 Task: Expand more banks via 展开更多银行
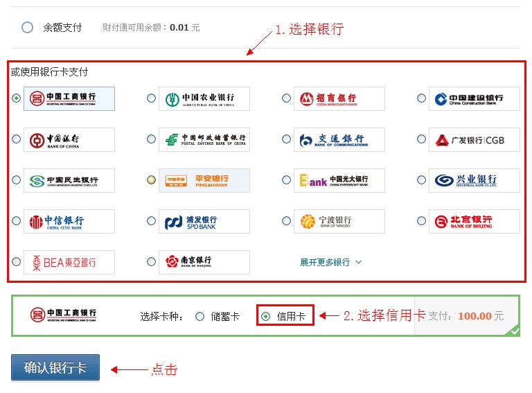click(x=331, y=262)
